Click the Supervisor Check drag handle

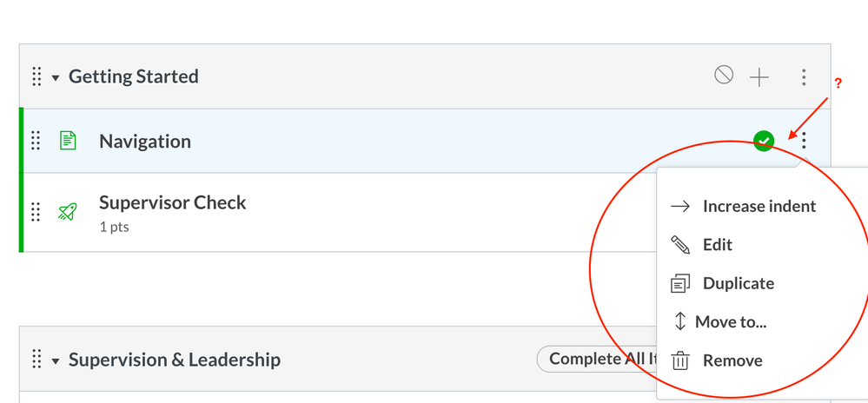click(x=36, y=211)
